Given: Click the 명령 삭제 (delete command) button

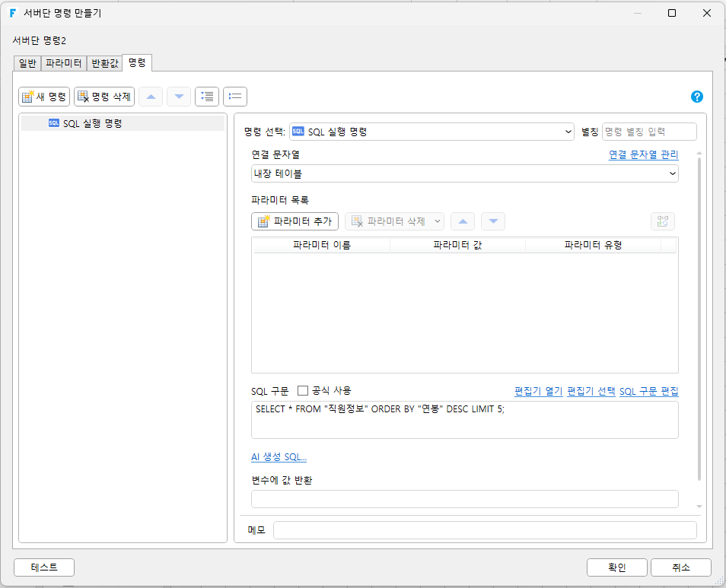Looking at the screenshot, I should click(104, 97).
